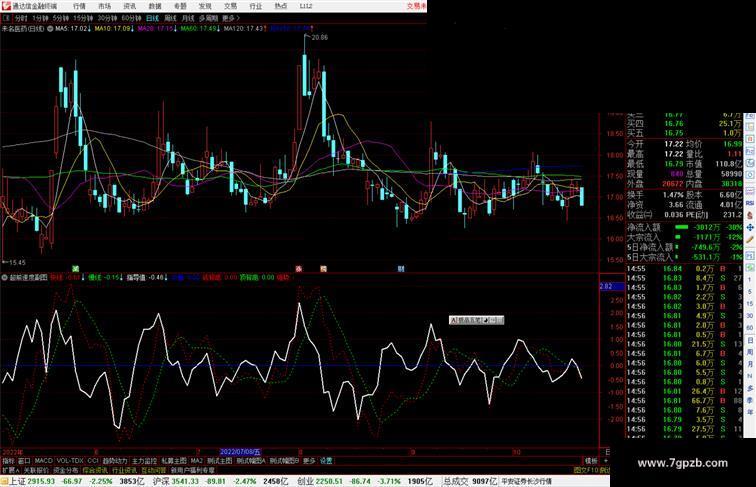The image size is (756, 487).
Task: Open the 行情 menu
Action: [x=79, y=6]
